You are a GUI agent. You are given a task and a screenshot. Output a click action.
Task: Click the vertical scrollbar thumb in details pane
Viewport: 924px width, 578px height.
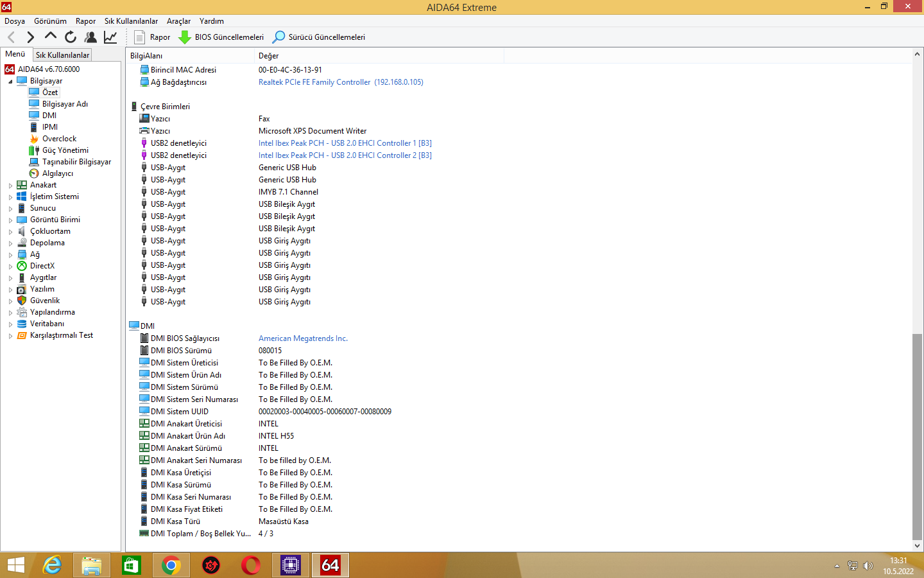click(x=917, y=437)
